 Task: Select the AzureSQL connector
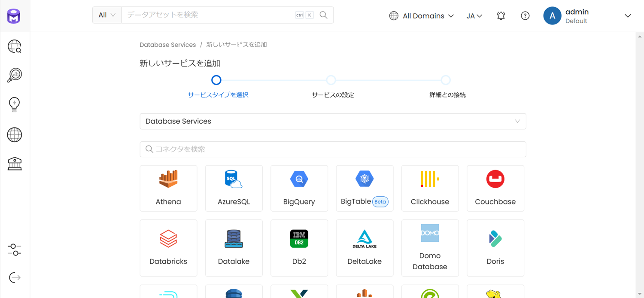point(234,189)
